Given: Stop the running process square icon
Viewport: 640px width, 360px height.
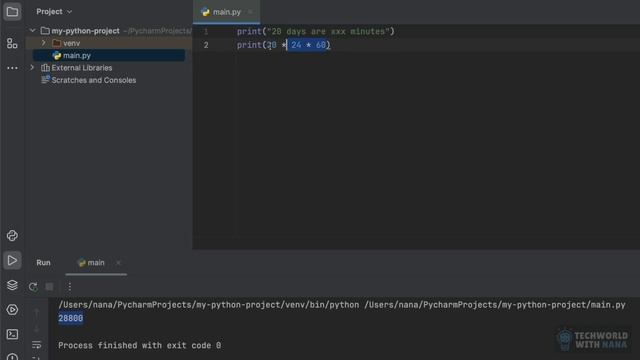Looking at the screenshot, I should tap(49, 287).
